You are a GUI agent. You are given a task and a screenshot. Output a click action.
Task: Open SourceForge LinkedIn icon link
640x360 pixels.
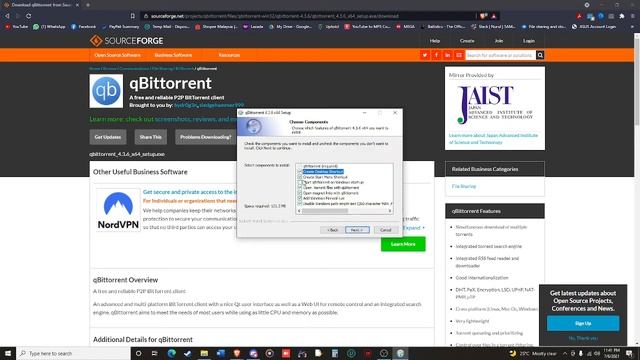pos(447,55)
